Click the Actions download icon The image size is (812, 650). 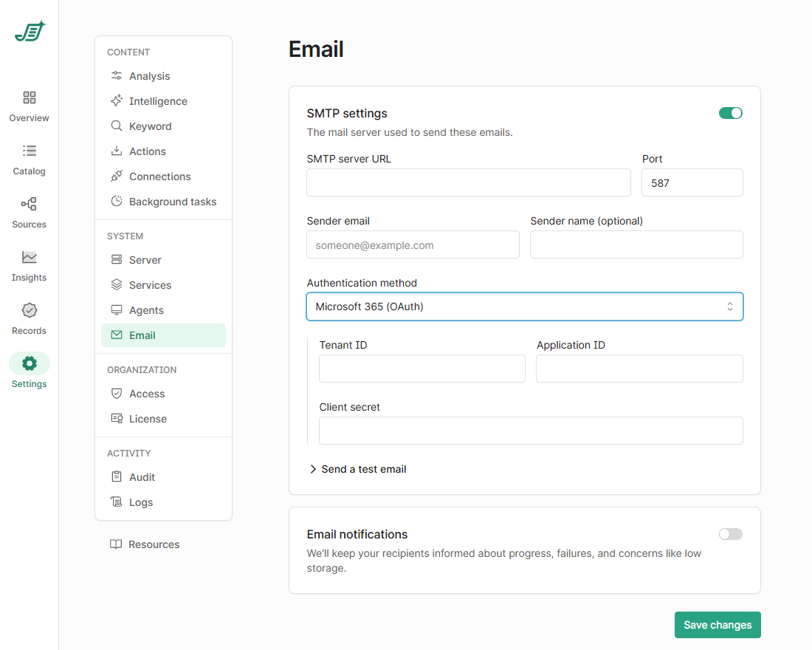coord(117,151)
